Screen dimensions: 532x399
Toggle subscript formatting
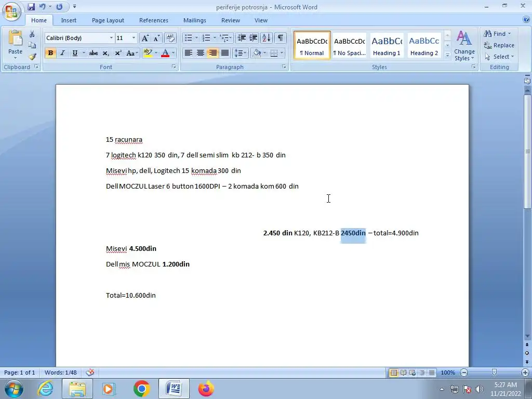[x=106, y=53]
